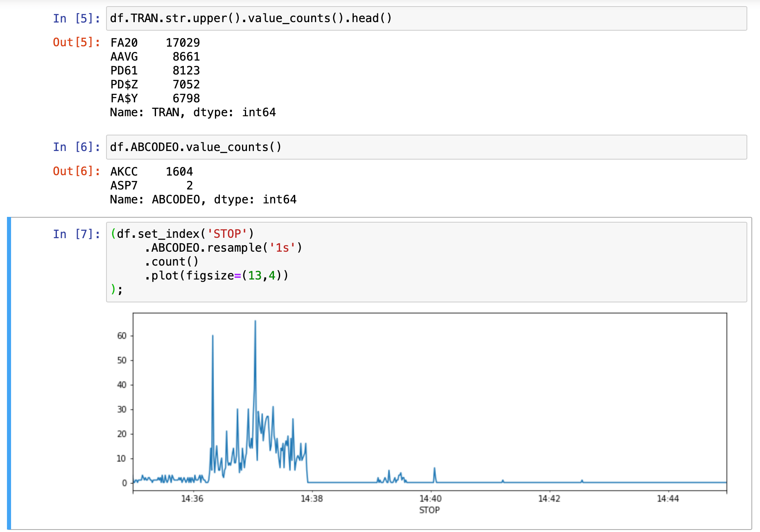Image resolution: width=760 pixels, height=532 pixels.
Task: Click 'Name: ABCODEO, dtype: int64' line
Action: click(203, 199)
